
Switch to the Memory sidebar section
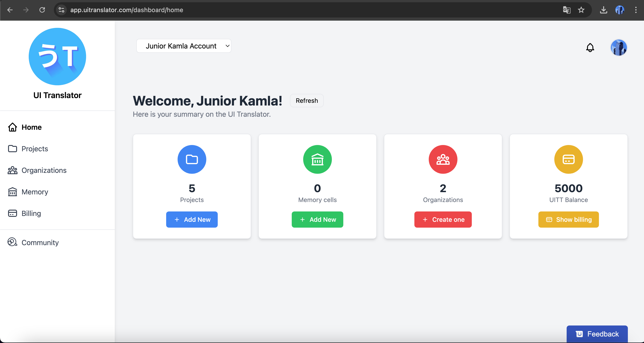[x=35, y=192]
